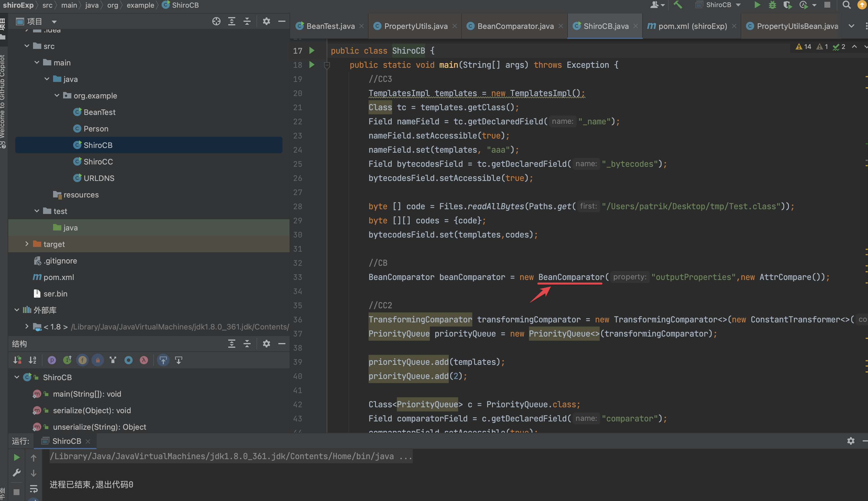Select ser.bin file in project tree
Viewport: 868px width, 501px height.
[50, 294]
